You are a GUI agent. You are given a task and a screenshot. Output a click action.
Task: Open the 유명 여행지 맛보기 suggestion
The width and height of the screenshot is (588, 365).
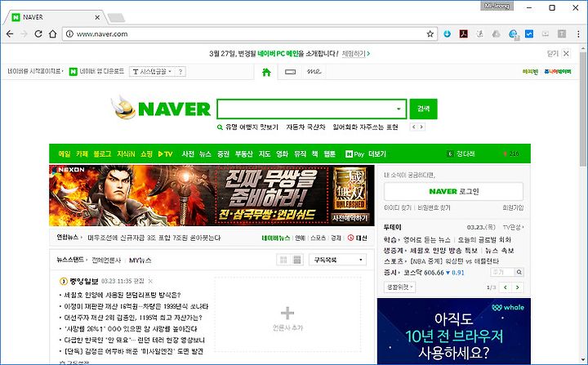[x=252, y=127]
